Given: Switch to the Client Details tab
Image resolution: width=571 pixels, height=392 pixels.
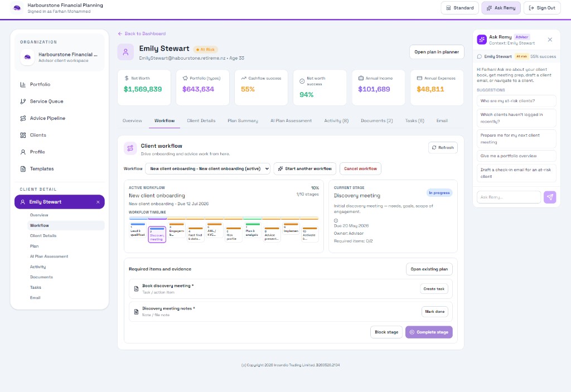Looking at the screenshot, I should coord(201,120).
